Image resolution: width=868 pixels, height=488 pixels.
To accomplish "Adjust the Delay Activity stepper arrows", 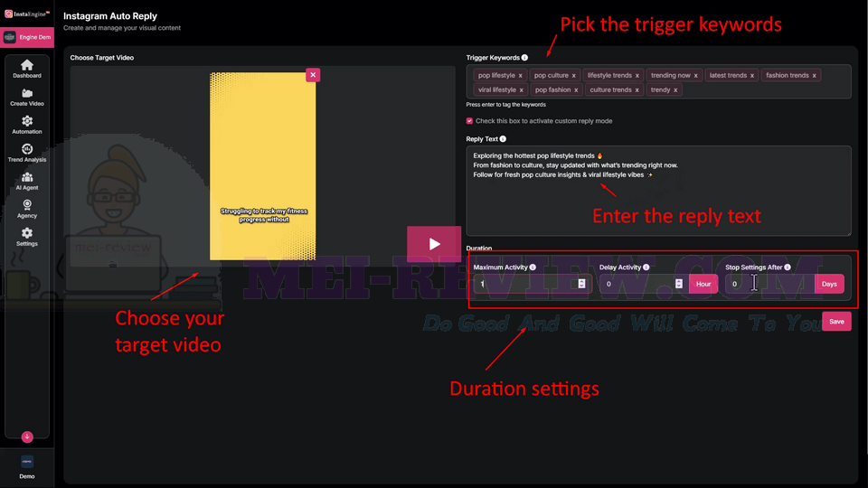I will pyautogui.click(x=679, y=284).
